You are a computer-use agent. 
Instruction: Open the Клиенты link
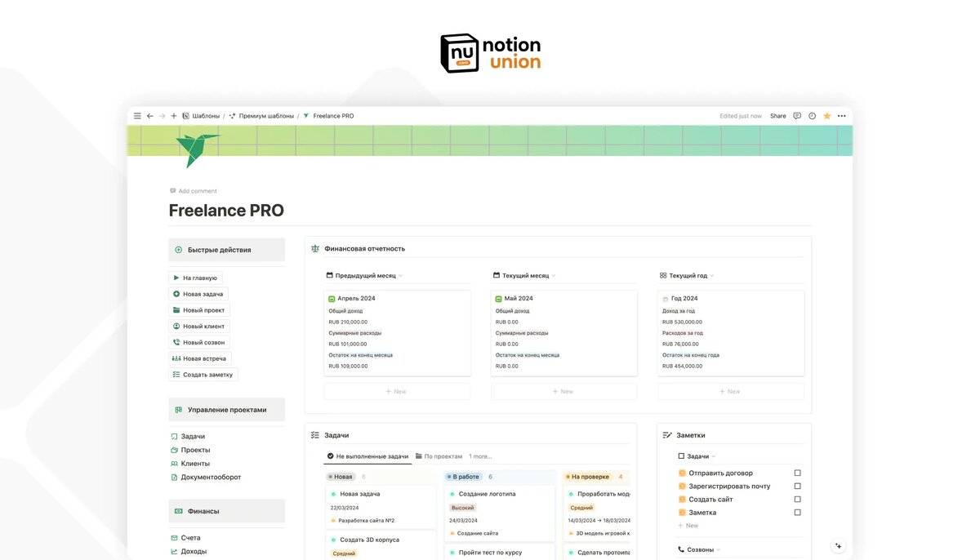point(190,464)
